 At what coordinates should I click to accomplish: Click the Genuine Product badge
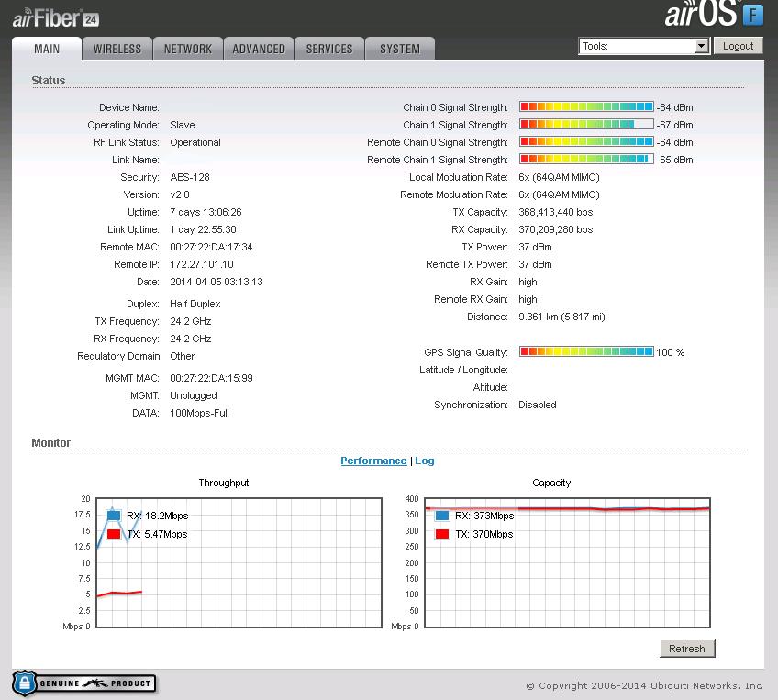83,683
